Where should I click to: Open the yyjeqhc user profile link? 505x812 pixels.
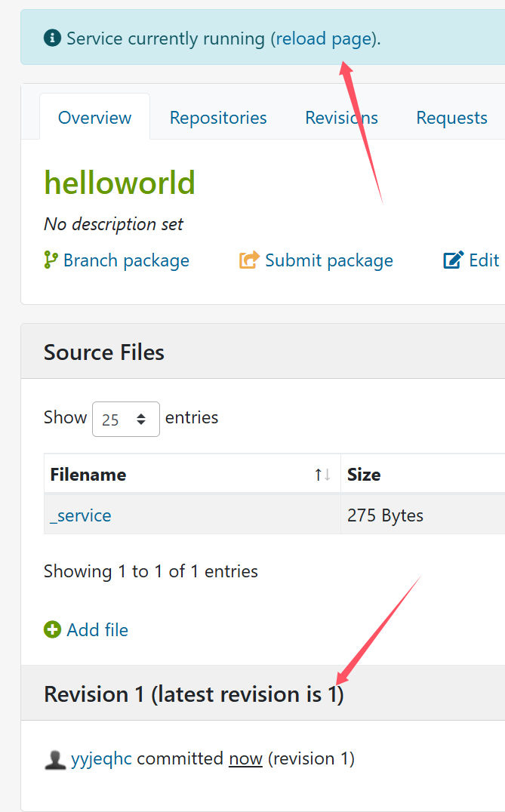(x=101, y=758)
